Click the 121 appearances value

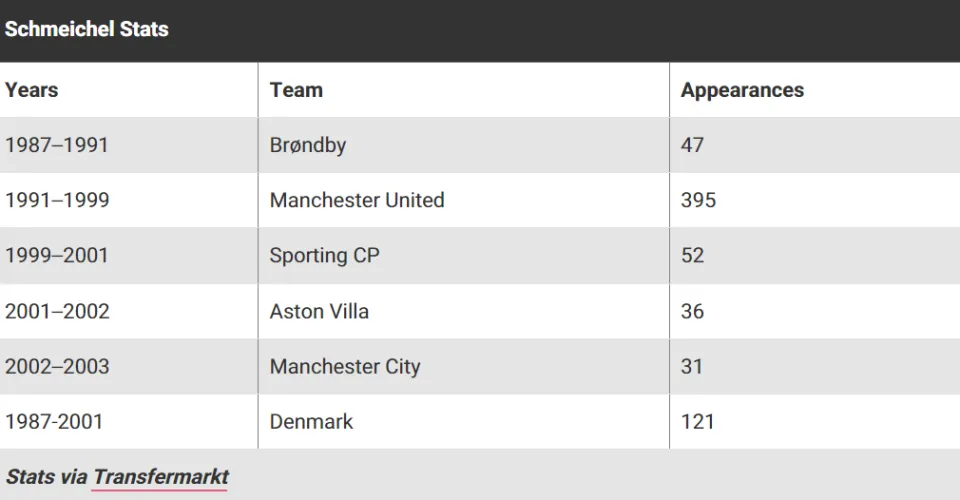click(x=697, y=422)
